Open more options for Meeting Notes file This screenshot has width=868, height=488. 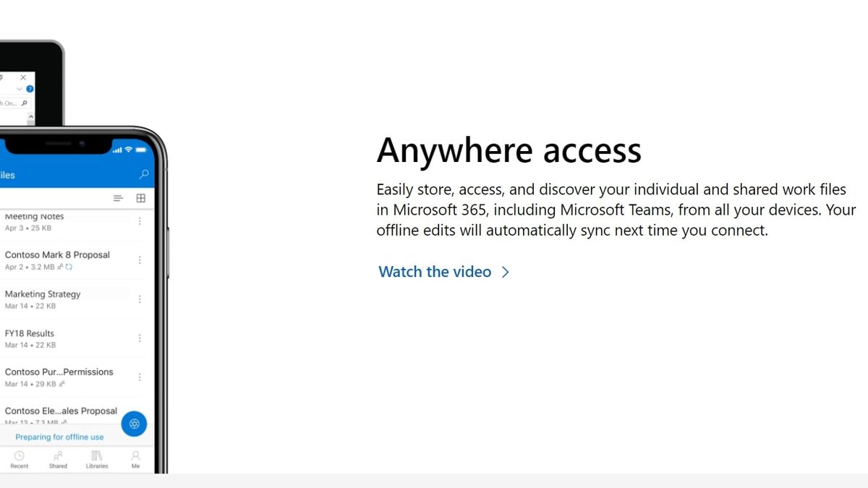click(140, 221)
